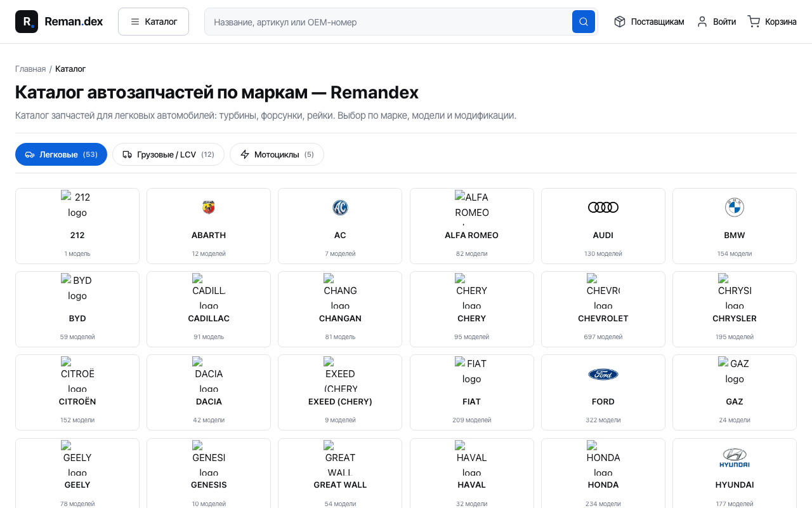Screen dimensions: 812x508
Task: Click the Reman.dex logo icon
Action: pos(27,22)
